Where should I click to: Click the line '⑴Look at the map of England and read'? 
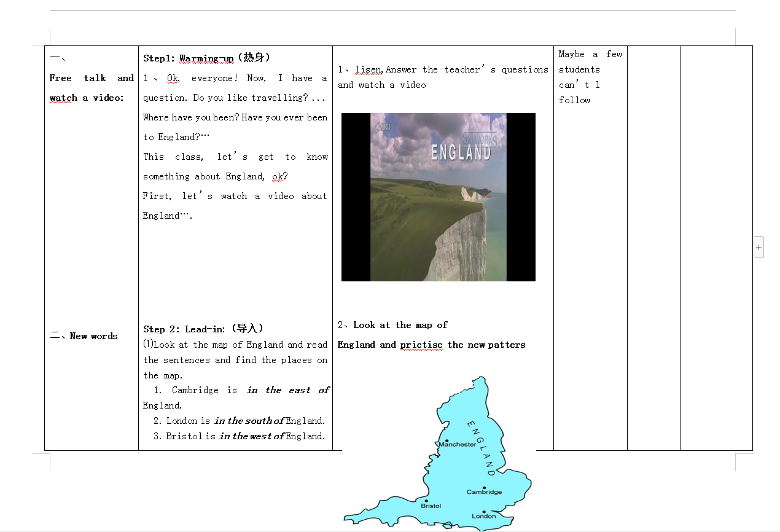click(x=235, y=345)
